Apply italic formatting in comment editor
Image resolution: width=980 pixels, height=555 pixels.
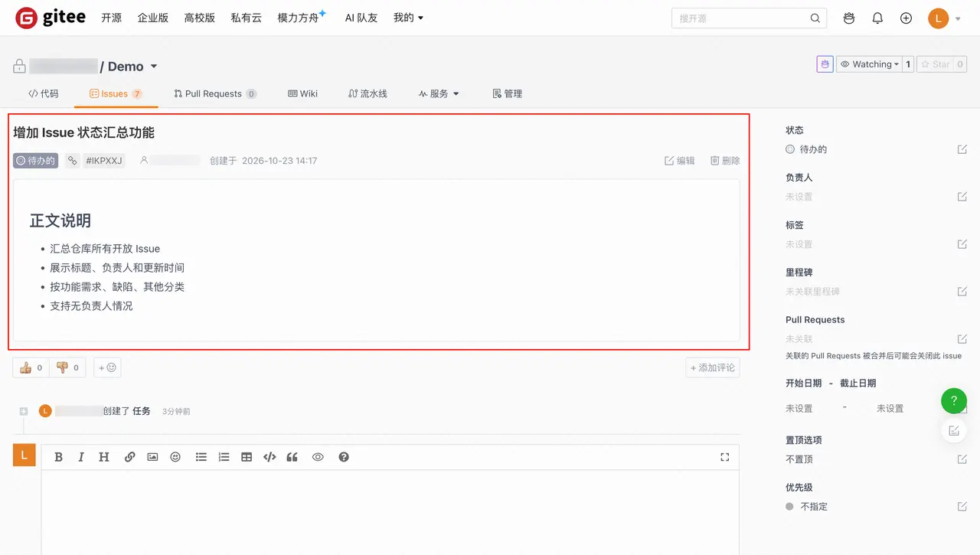click(x=81, y=457)
